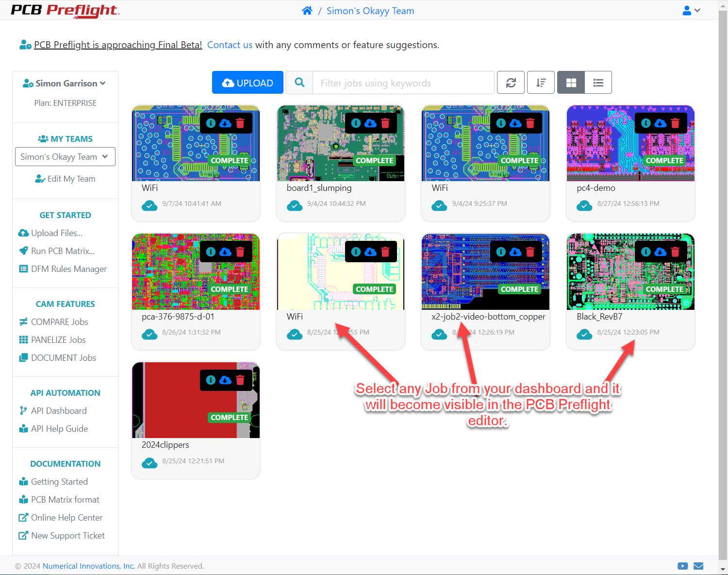Screen dimensions: 728x575
Task: Open the API Help Guide
Action: (x=53, y=429)
